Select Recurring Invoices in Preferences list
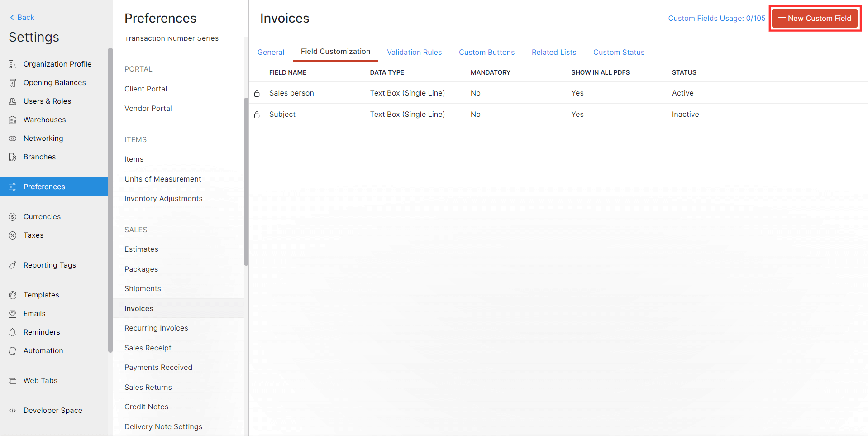The image size is (868, 436). tap(156, 328)
